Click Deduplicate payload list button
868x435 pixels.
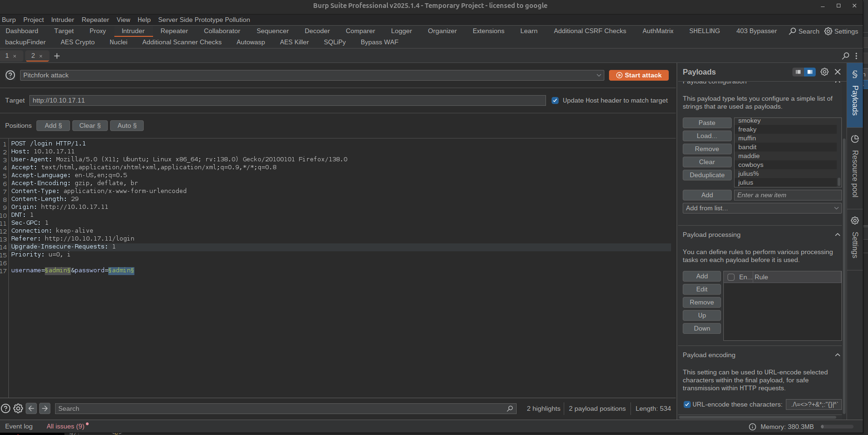(707, 175)
